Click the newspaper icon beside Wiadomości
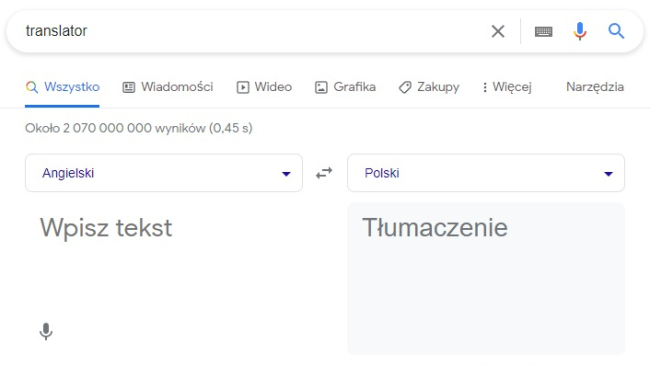The image size is (650, 366). pos(129,87)
